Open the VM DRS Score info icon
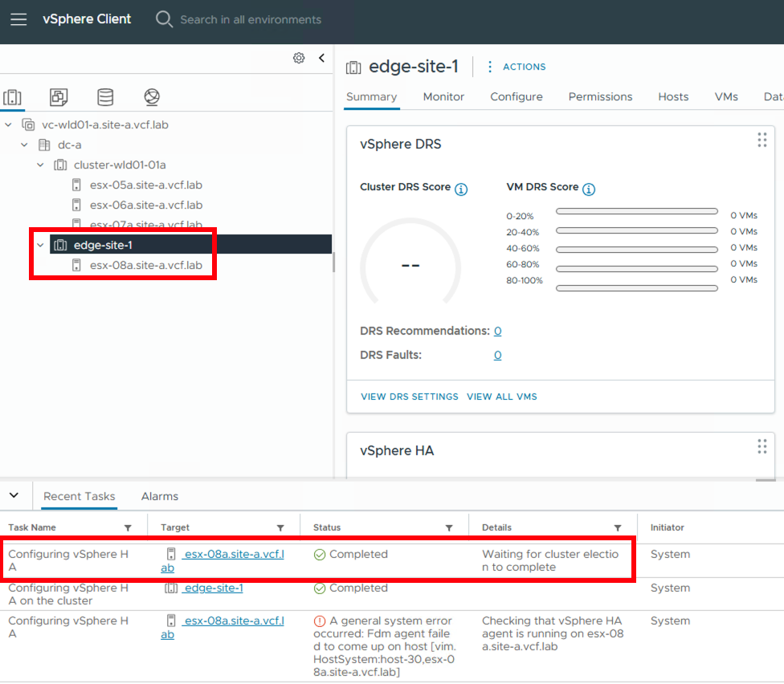This screenshot has width=784, height=684. [588, 189]
